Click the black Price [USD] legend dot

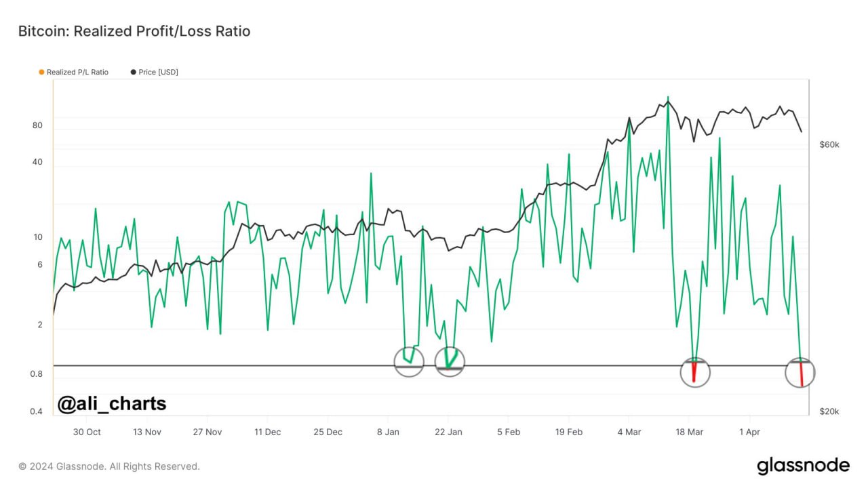[133, 72]
